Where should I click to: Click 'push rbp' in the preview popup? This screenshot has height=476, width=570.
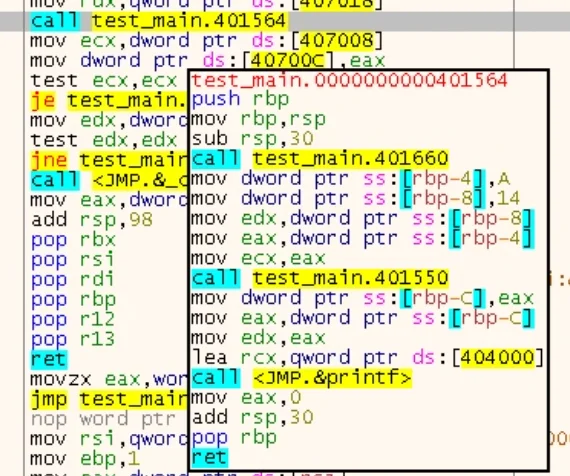tap(240, 99)
